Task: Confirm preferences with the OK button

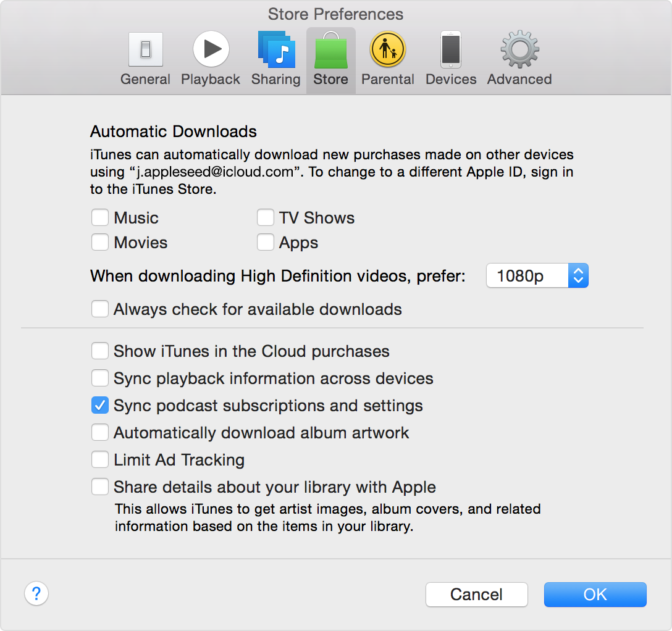Action: pos(595,595)
